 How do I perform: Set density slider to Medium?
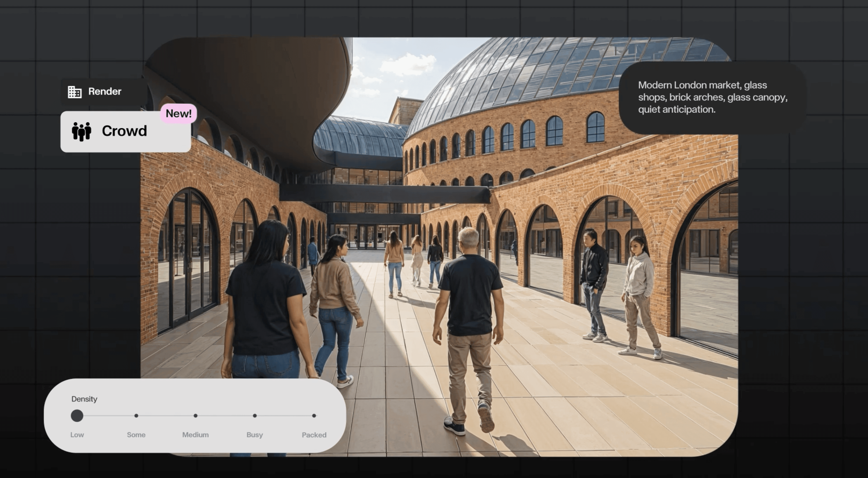click(195, 416)
